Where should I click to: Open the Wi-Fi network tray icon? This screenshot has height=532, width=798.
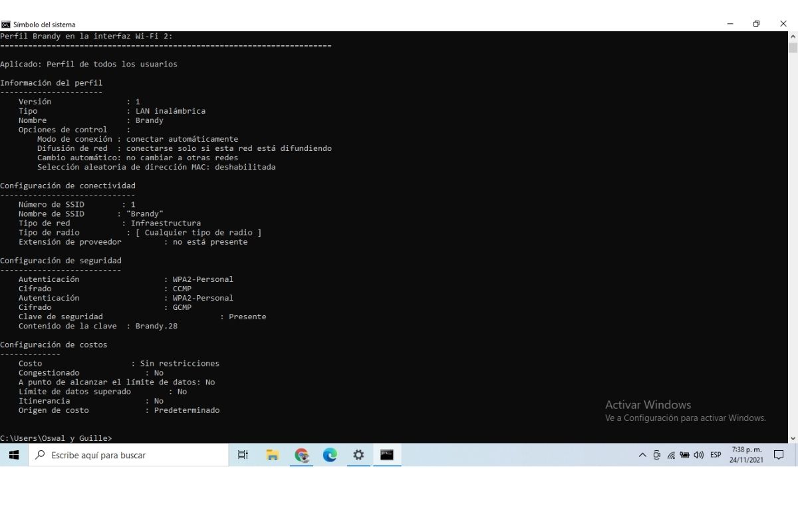click(x=671, y=456)
